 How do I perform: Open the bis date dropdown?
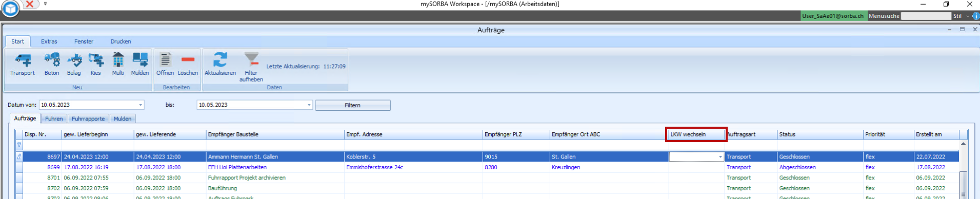pos(309,105)
